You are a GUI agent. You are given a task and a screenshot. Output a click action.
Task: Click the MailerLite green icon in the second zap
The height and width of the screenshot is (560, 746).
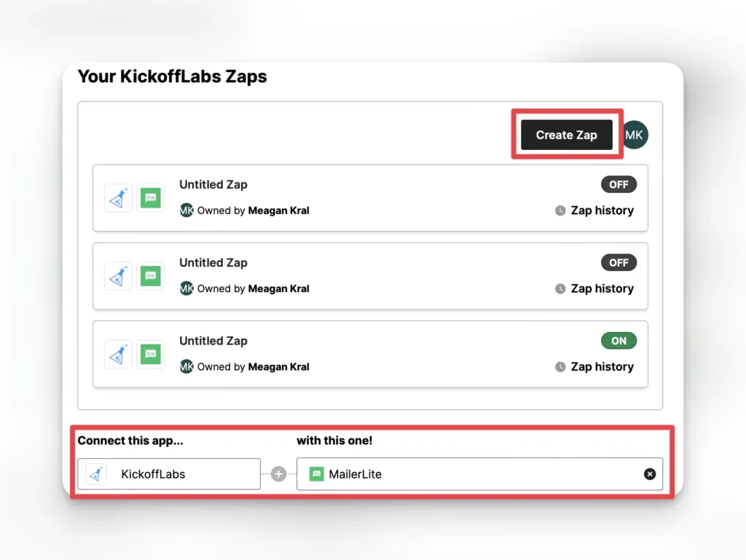[x=150, y=276]
